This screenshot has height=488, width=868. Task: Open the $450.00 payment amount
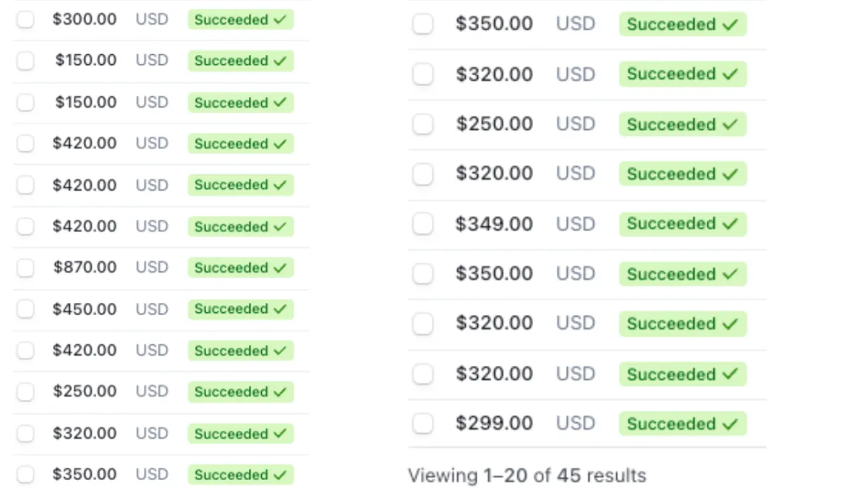pos(85,309)
